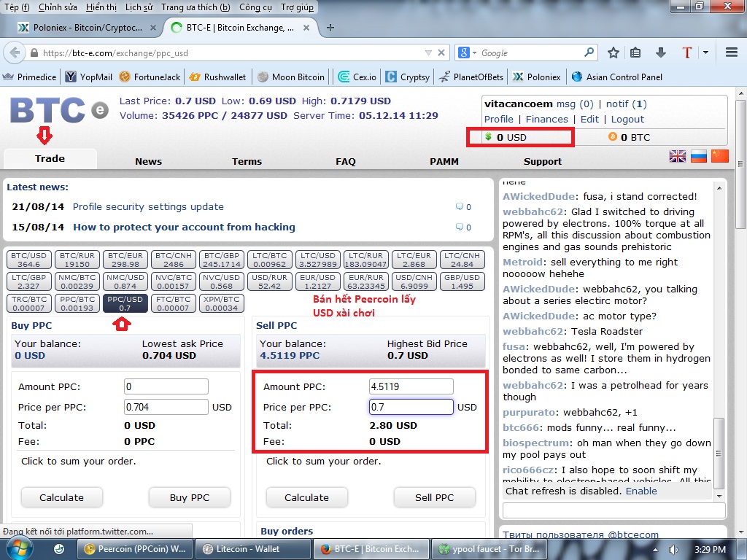Open the Lịch sử menu

pyautogui.click(x=139, y=7)
